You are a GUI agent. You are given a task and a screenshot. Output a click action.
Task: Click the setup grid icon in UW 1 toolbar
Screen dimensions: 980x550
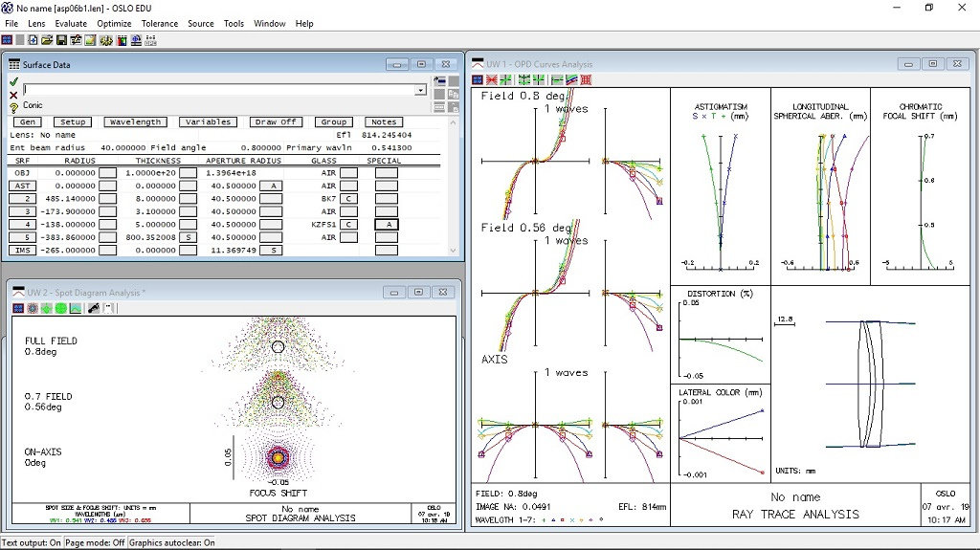pos(478,80)
